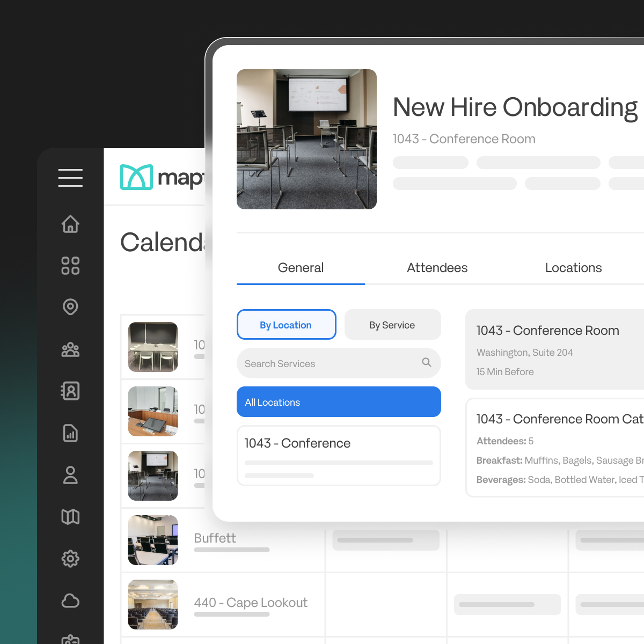Select the By Service filter
Viewport: 644px width, 644px height.
(392, 325)
